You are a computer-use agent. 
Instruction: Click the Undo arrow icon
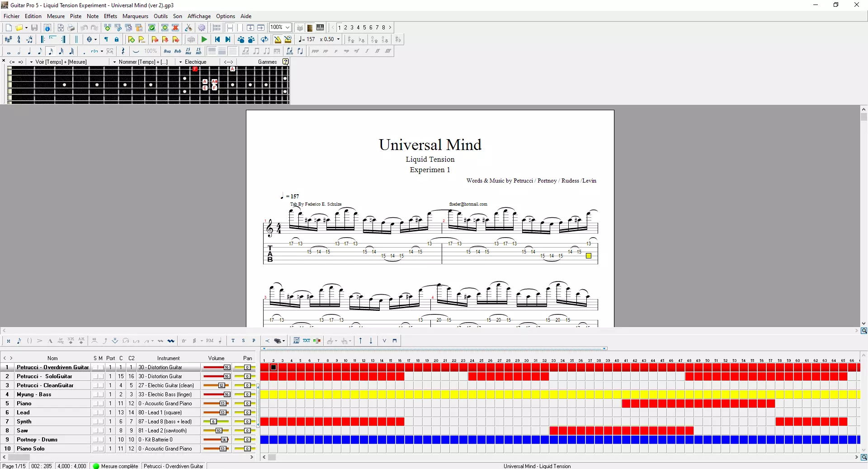[x=84, y=28]
